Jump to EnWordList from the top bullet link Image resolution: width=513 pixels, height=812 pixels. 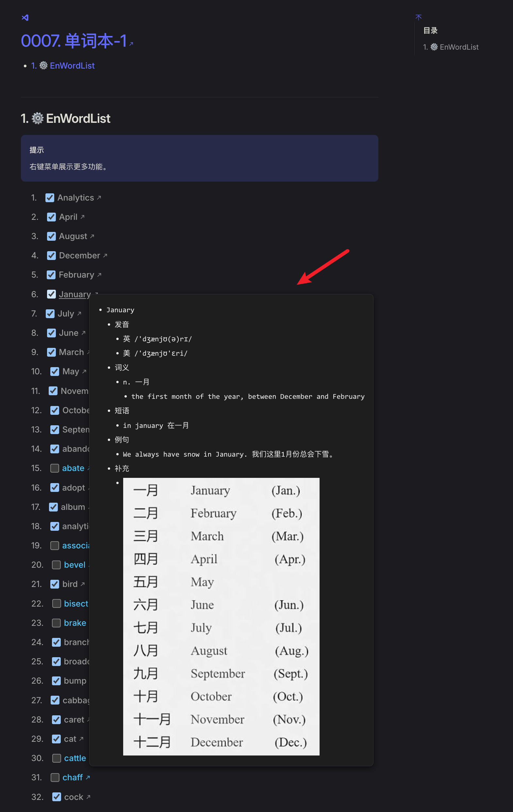(72, 65)
